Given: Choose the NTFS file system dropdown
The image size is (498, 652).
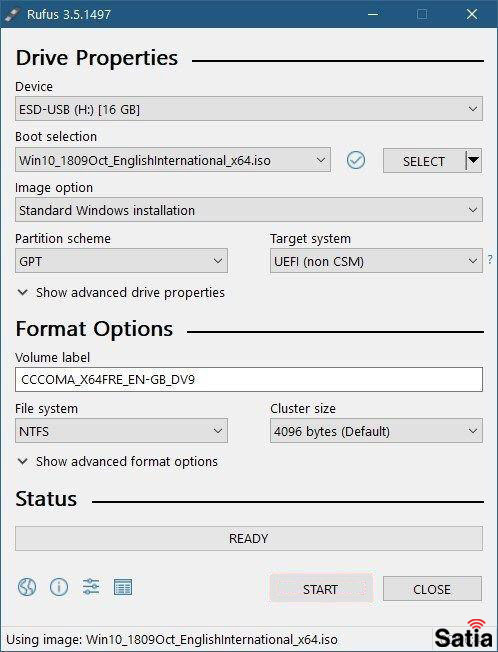Looking at the screenshot, I should click(121, 430).
